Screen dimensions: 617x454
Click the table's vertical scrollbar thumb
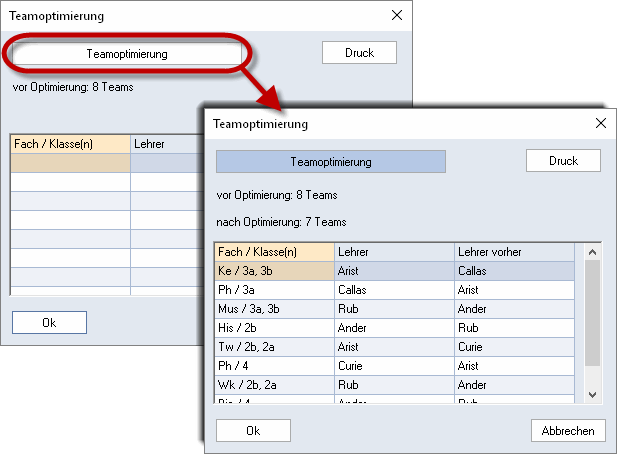tap(592, 313)
